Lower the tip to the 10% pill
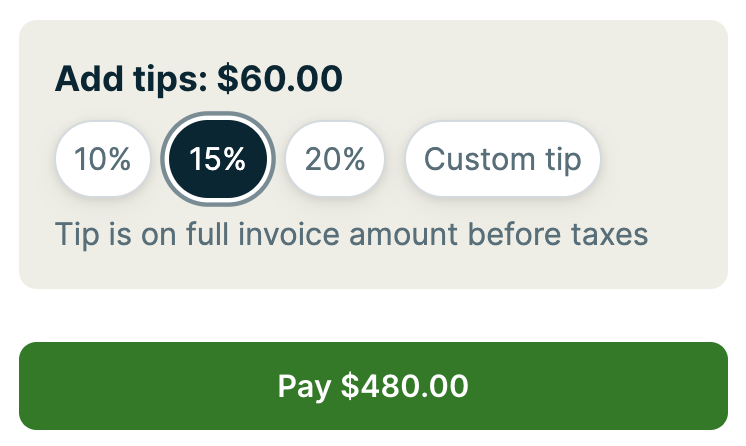The width and height of the screenshot is (746, 446). coord(103,159)
